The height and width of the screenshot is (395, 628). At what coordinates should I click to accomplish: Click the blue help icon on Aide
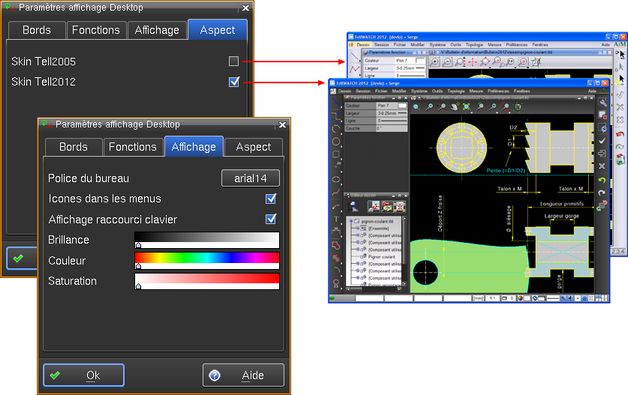(215, 375)
